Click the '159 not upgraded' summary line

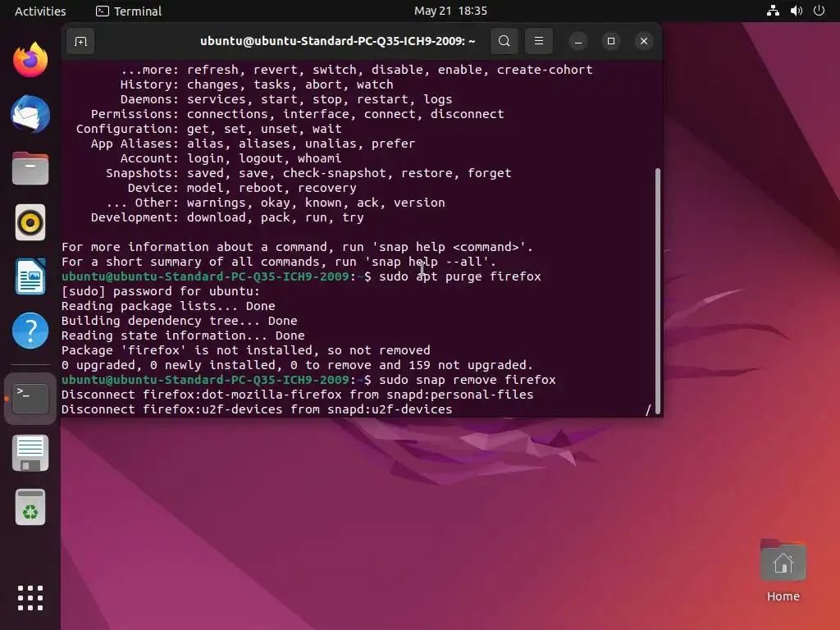point(297,365)
